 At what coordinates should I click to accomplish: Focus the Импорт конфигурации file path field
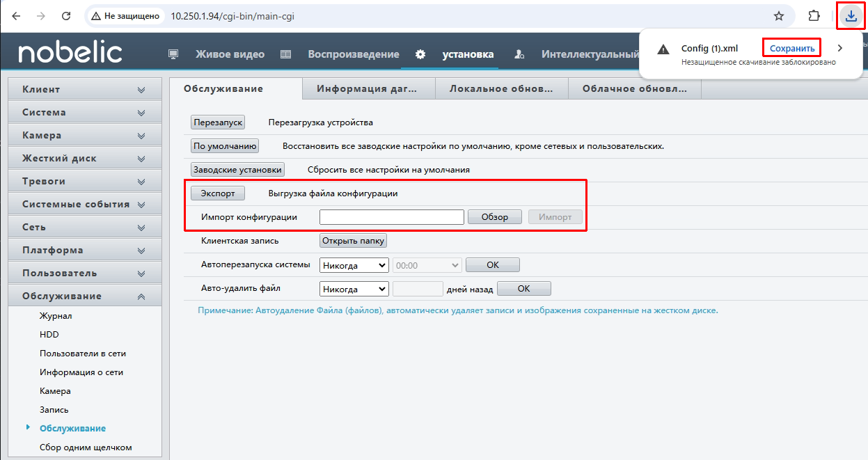[x=392, y=217]
